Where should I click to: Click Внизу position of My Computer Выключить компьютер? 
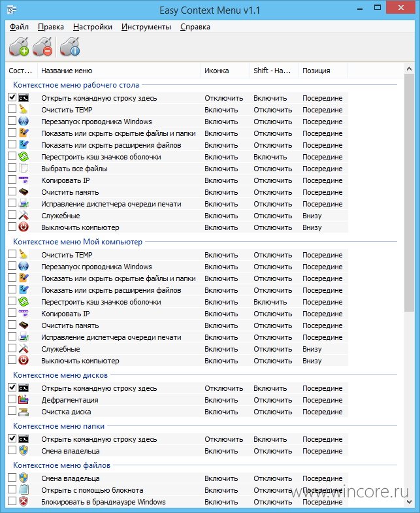[x=312, y=361]
